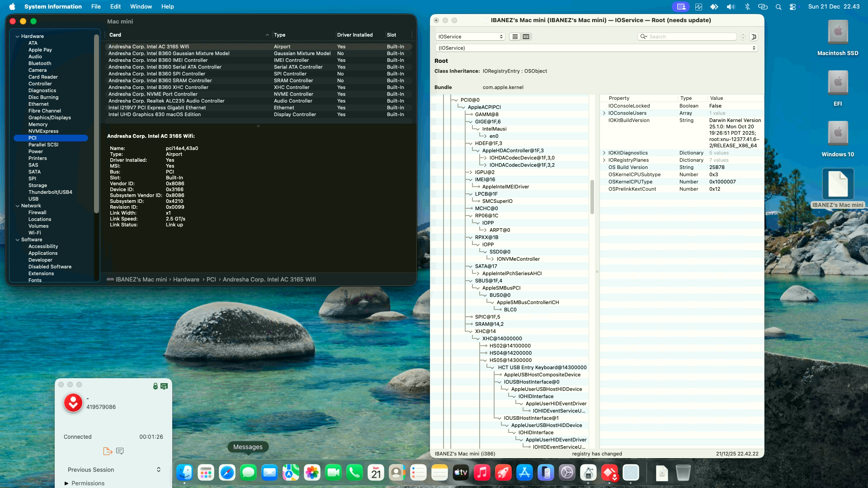
Task: Select Graphics/Displays in the sidebar
Action: coord(50,117)
